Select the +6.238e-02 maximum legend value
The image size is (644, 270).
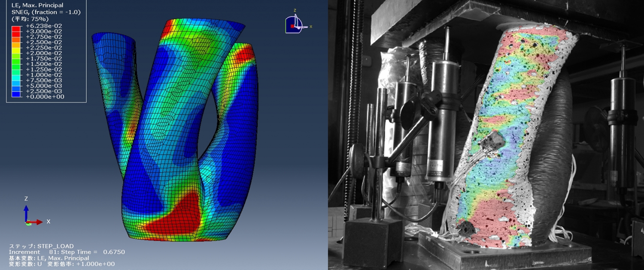(x=44, y=26)
